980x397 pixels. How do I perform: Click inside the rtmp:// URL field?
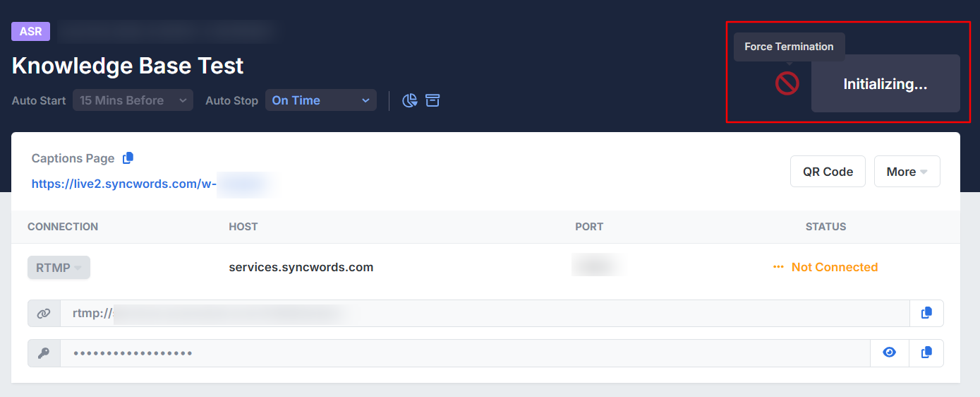[x=485, y=313]
